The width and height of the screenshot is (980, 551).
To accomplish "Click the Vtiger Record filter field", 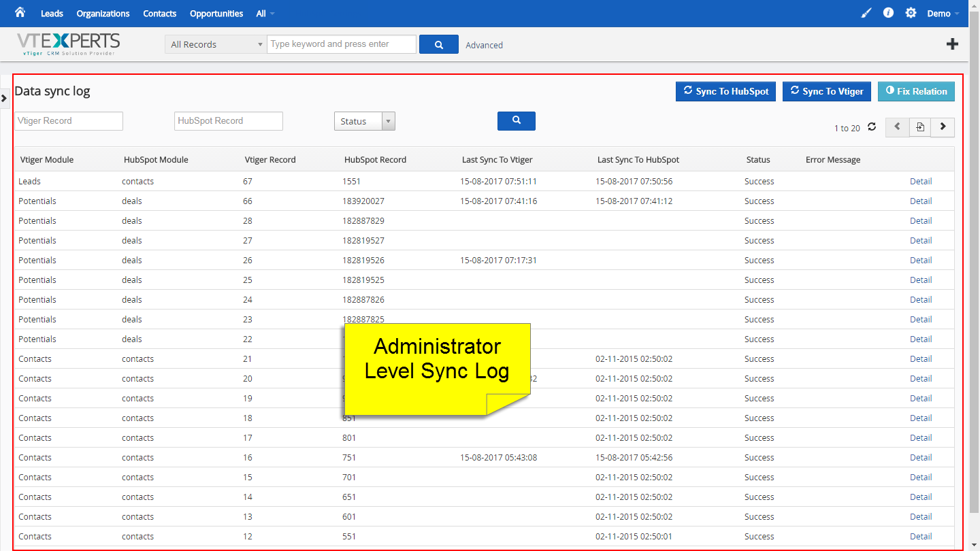I will tap(69, 120).
